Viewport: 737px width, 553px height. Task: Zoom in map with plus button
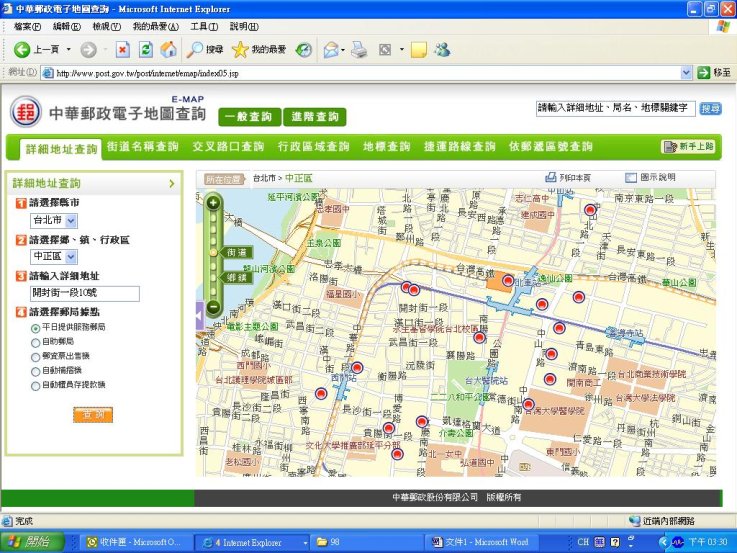[x=213, y=203]
